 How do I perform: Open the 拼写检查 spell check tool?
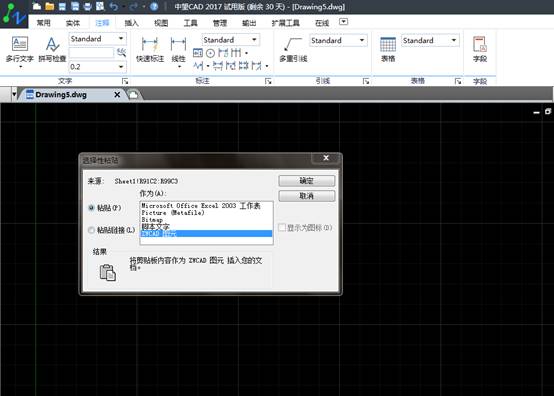pos(52,49)
